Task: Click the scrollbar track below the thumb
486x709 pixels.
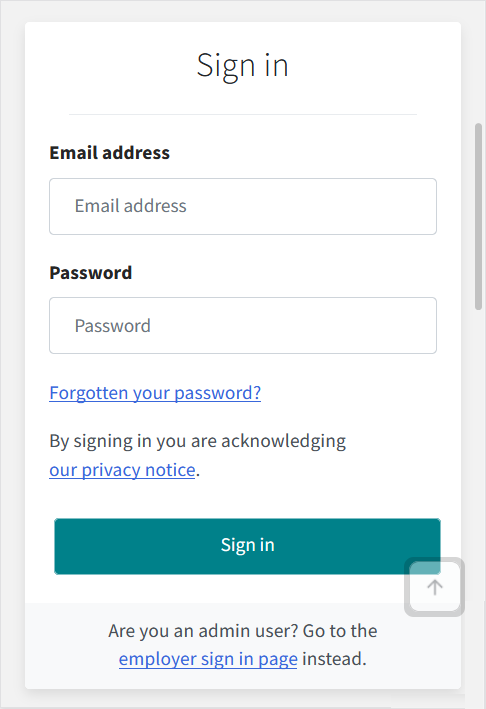Action: 478,497
